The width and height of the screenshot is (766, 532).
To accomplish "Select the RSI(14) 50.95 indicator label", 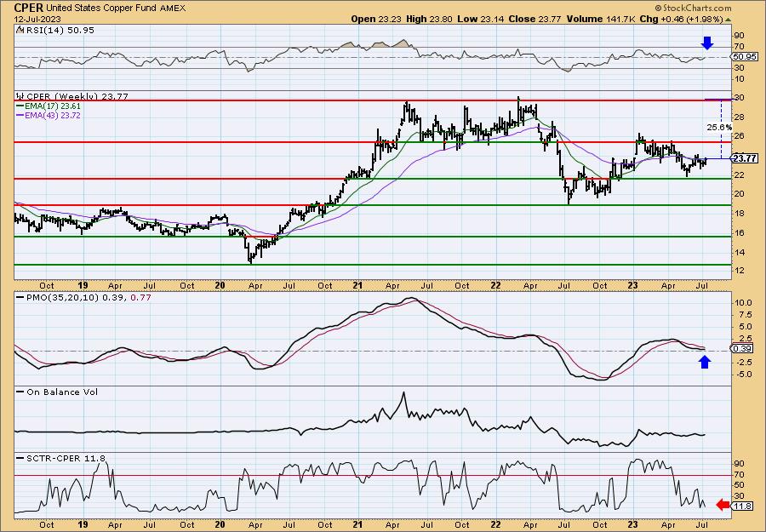I will (x=59, y=30).
